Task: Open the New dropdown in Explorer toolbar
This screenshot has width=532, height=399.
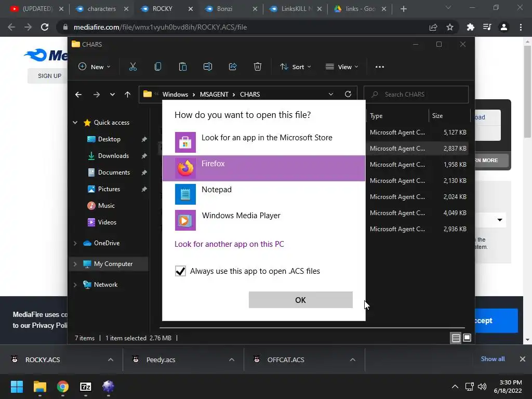Action: [x=95, y=67]
